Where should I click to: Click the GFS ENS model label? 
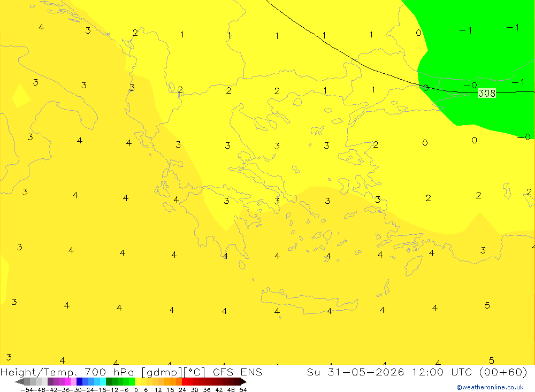coord(238,372)
